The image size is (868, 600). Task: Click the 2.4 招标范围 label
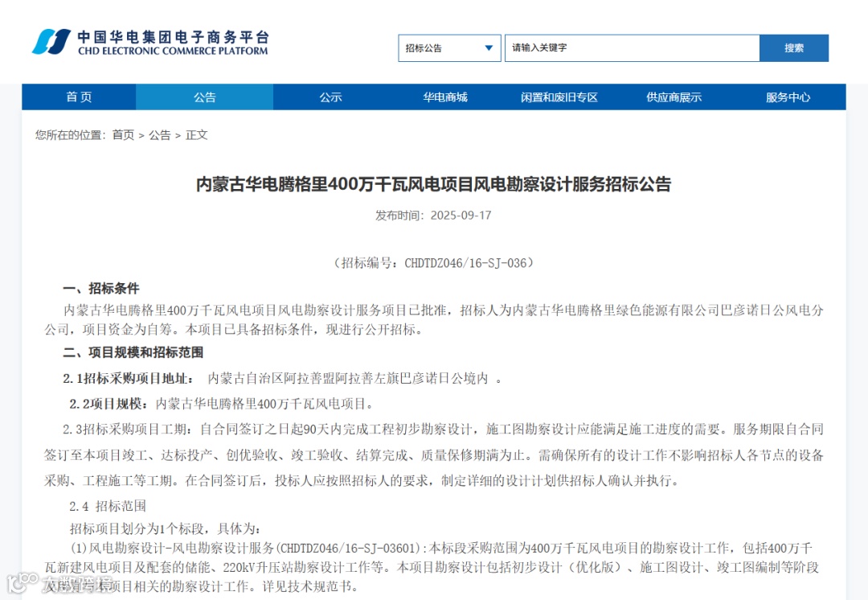click(108, 506)
